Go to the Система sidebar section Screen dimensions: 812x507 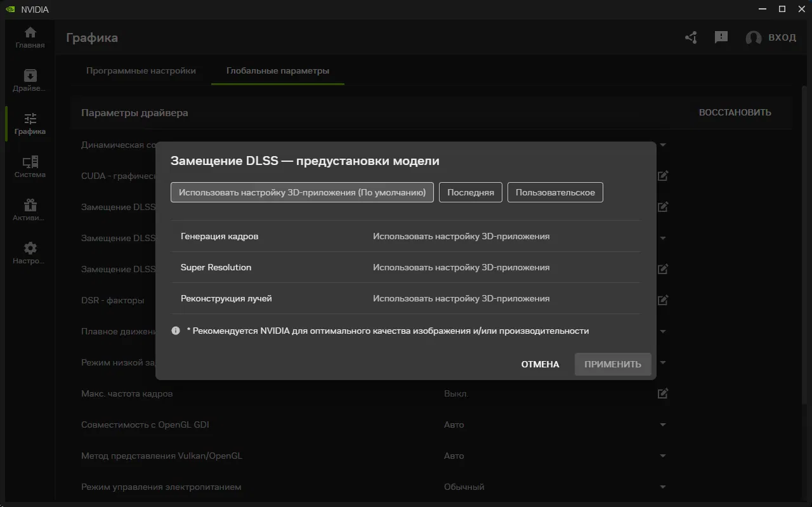click(30, 167)
